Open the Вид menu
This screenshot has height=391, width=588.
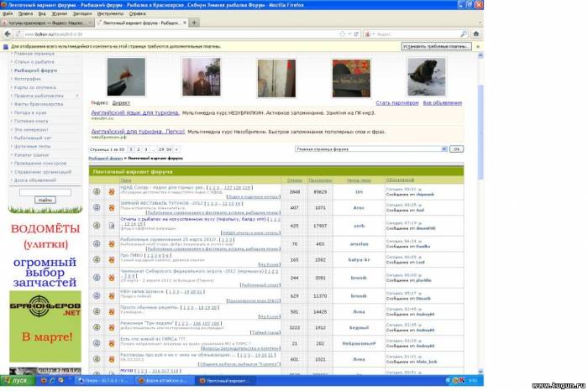tap(42, 13)
